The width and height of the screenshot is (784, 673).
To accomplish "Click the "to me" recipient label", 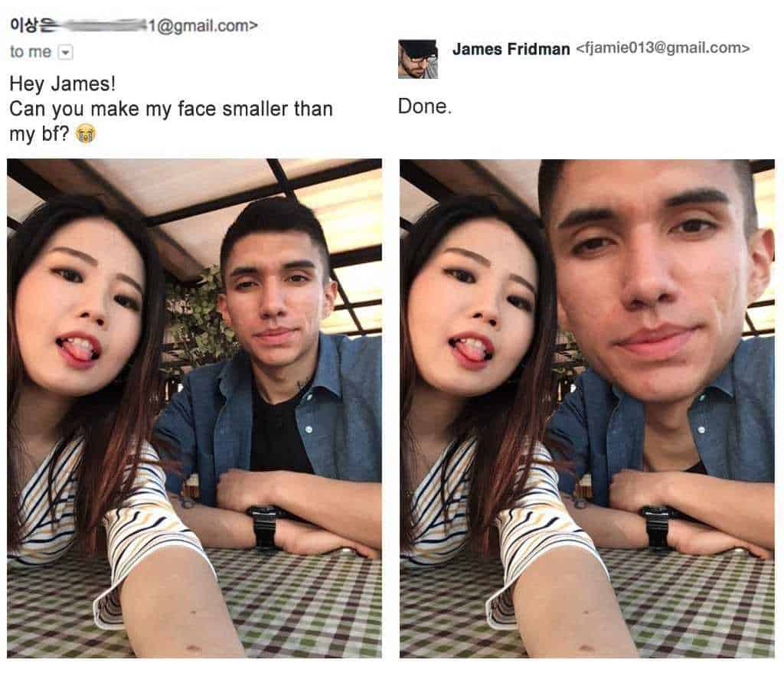I will click(31, 51).
